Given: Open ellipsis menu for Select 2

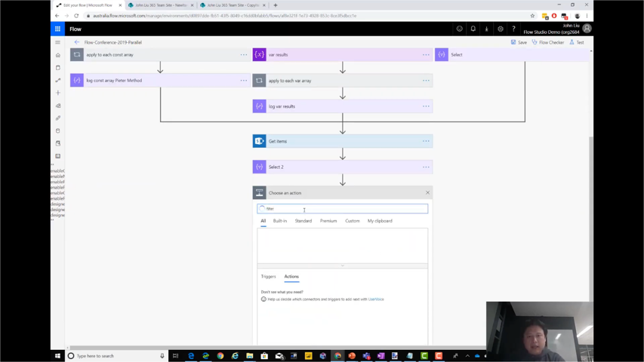Looking at the screenshot, I should pyautogui.click(x=426, y=167).
